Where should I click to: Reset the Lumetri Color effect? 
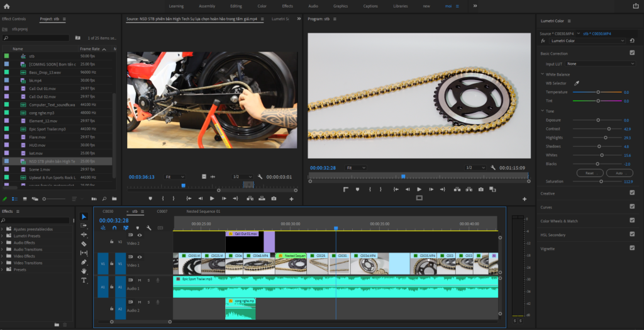[631, 41]
